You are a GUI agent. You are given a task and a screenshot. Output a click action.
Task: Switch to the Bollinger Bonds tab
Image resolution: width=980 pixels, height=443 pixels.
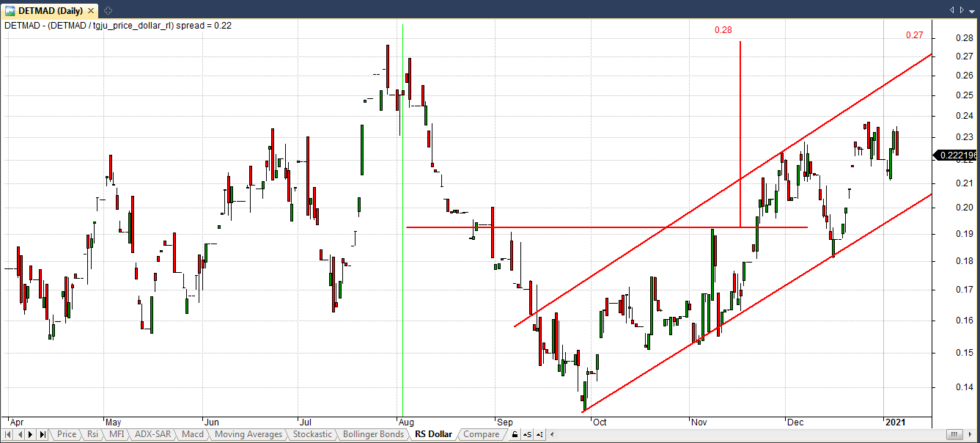(372, 434)
